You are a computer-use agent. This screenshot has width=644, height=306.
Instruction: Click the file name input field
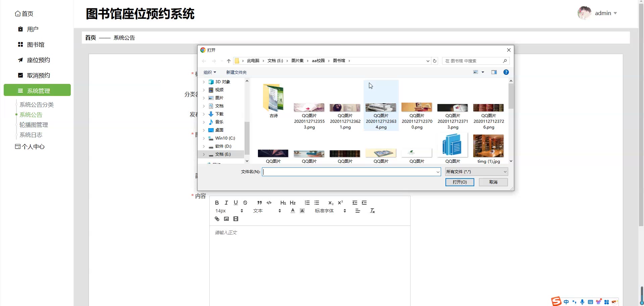point(351,172)
